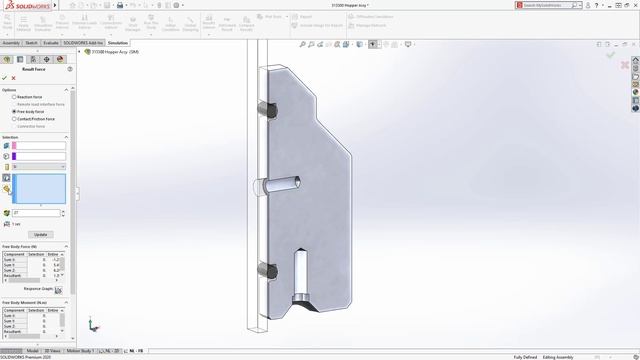640x360 pixels.
Task: Switch to the SOLIDWORKS Add-Ins tab
Action: point(83,43)
